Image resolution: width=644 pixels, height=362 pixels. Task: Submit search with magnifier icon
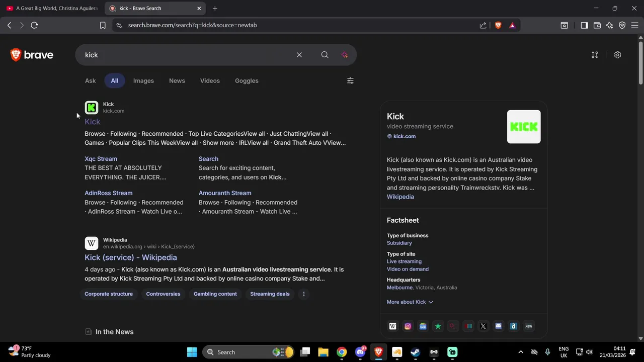click(x=325, y=55)
